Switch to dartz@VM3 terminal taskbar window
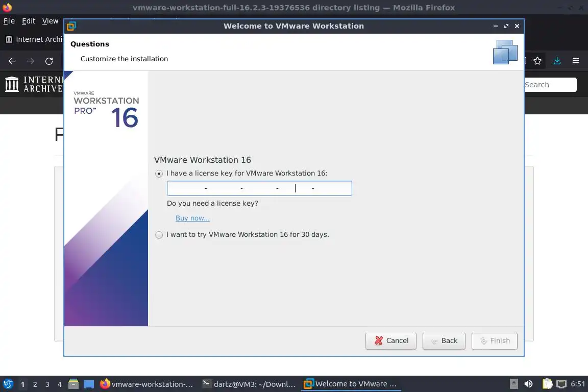This screenshot has width=588, height=392. point(249,384)
